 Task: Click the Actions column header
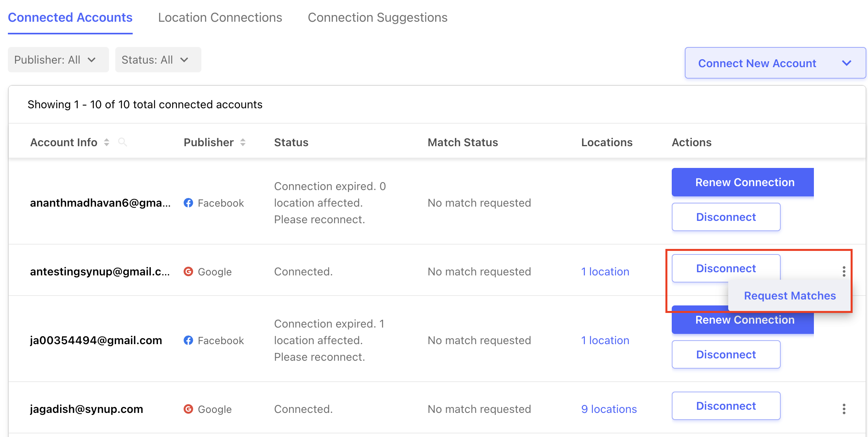click(691, 142)
